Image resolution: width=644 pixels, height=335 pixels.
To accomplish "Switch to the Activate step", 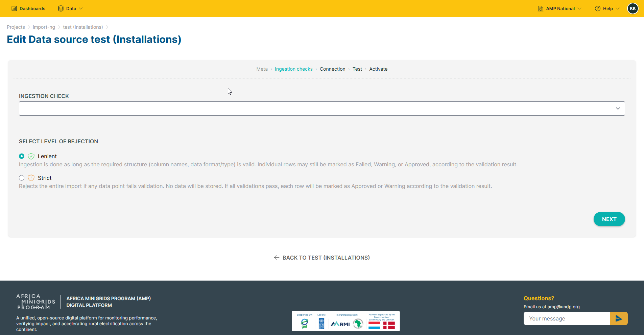I will click(378, 69).
